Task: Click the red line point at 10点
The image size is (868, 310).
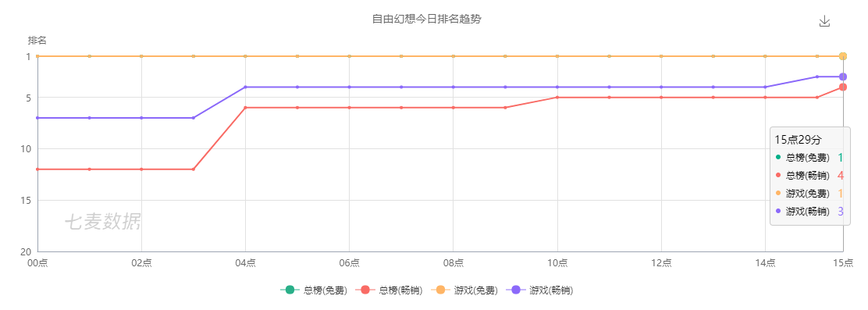Action: click(x=557, y=98)
